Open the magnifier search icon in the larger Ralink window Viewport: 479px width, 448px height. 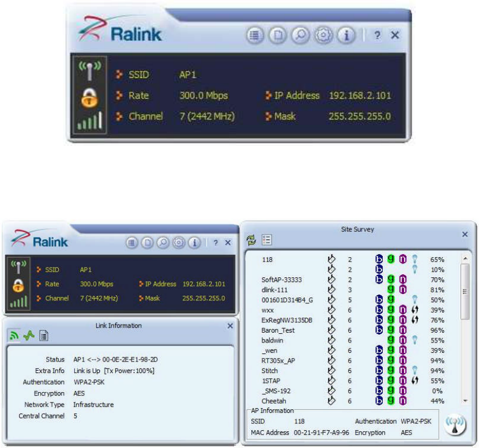tap(300, 35)
